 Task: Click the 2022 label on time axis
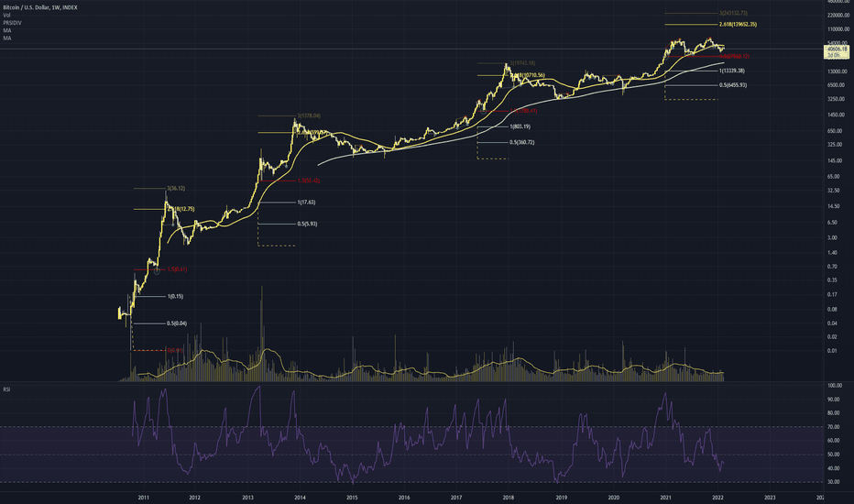[x=717, y=498]
